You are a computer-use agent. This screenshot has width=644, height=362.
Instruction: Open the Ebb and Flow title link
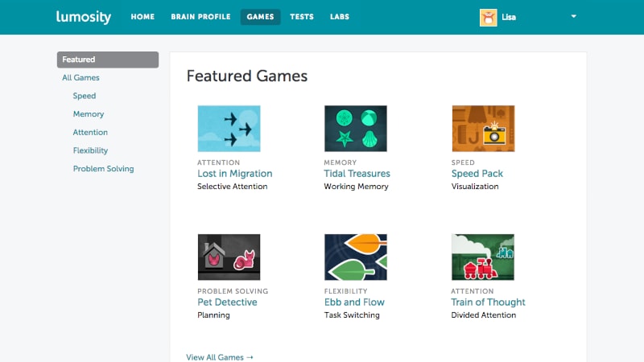pyautogui.click(x=354, y=302)
